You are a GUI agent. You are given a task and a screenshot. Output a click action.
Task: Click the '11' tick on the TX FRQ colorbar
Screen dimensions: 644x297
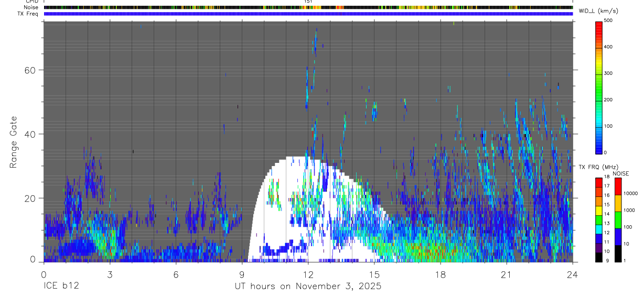[608, 242]
